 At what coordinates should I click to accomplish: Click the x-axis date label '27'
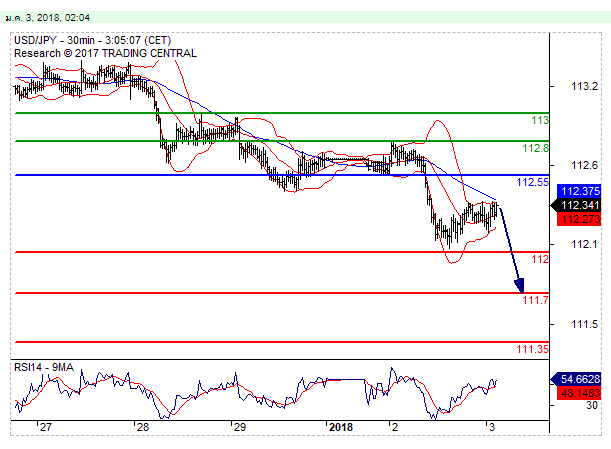click(46, 427)
